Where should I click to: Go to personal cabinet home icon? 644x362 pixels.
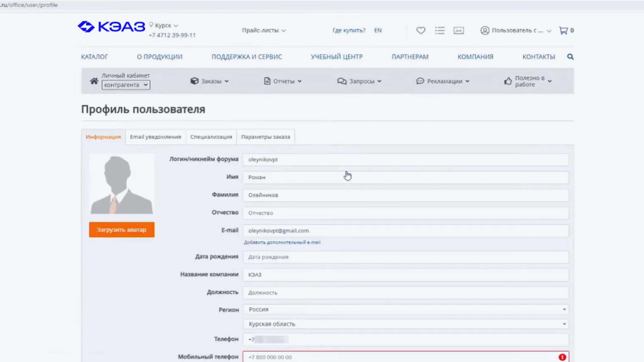click(94, 81)
